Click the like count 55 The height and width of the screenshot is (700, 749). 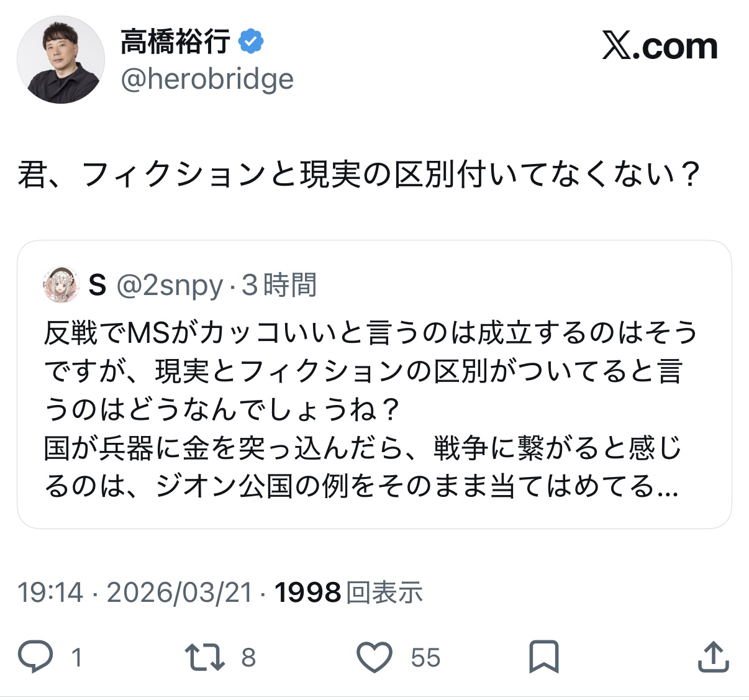pyautogui.click(x=425, y=657)
